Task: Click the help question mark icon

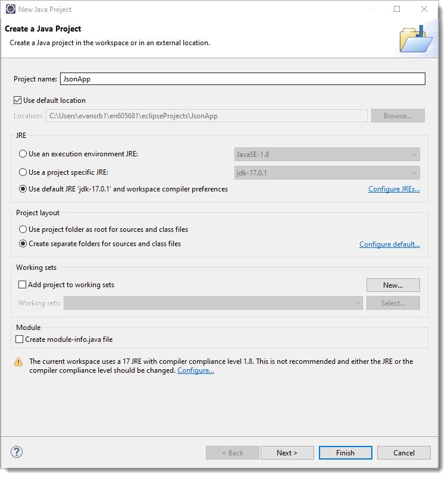Action: click(17, 452)
